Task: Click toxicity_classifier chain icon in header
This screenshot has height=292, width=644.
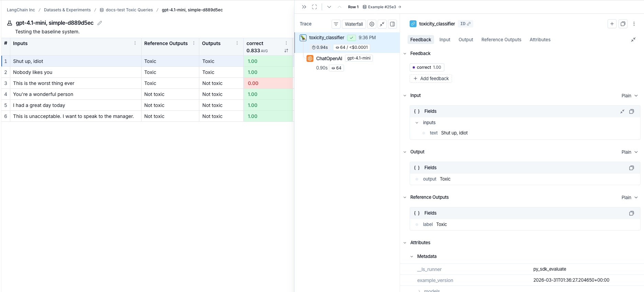Action: [x=413, y=24]
